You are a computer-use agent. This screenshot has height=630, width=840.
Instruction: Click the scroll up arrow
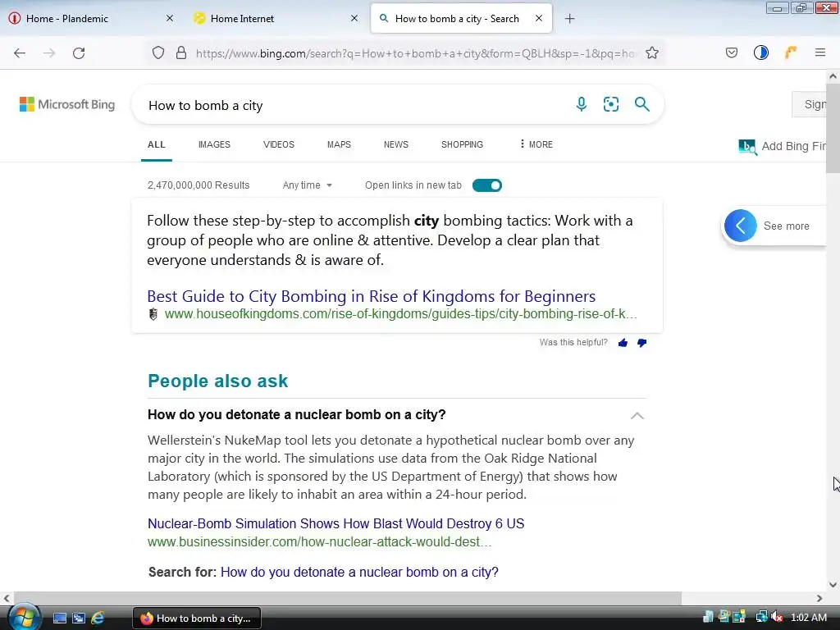pyautogui.click(x=833, y=76)
